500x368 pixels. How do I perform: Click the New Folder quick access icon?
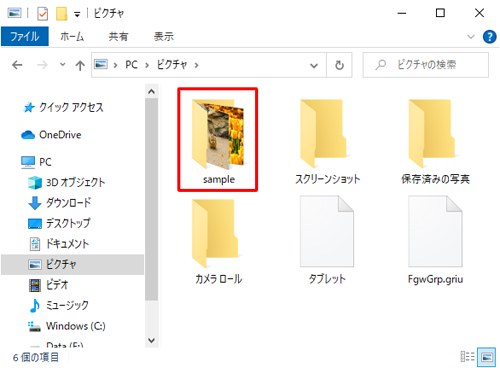[x=62, y=14]
